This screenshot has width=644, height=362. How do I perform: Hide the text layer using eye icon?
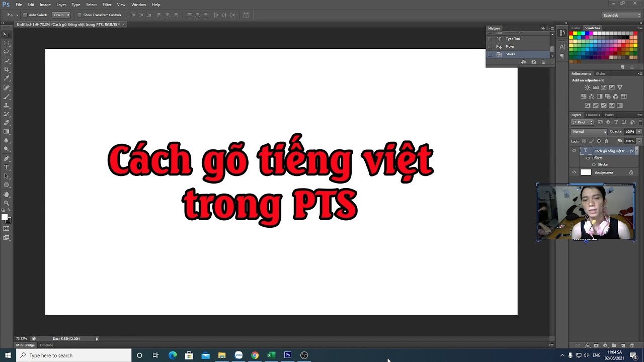[574, 151]
